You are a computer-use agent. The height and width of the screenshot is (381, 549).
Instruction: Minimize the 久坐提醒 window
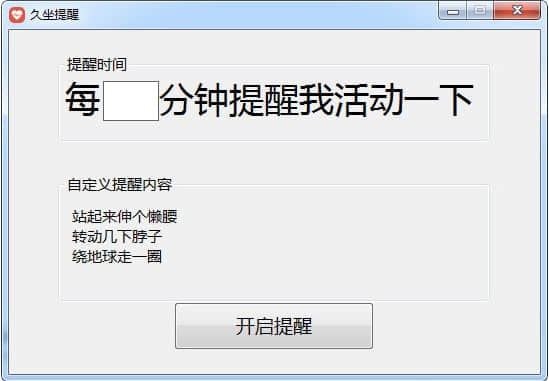click(x=453, y=11)
